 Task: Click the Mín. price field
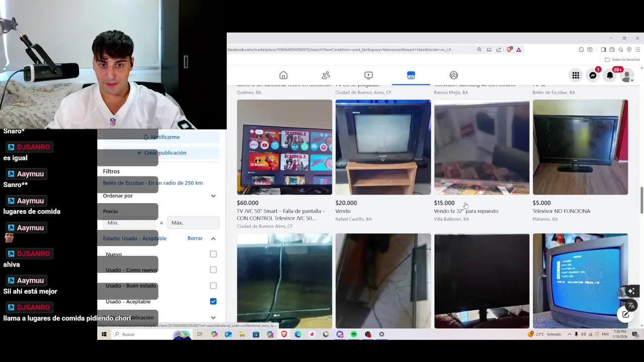(129, 223)
